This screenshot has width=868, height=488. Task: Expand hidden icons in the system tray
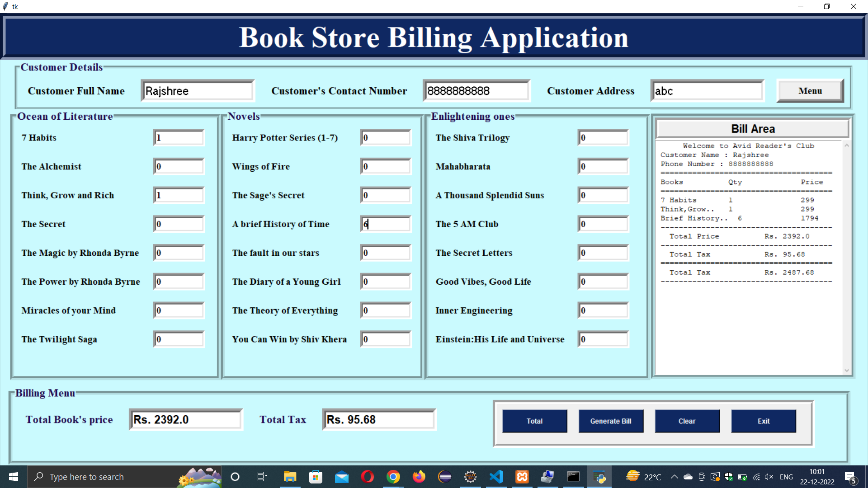674,477
